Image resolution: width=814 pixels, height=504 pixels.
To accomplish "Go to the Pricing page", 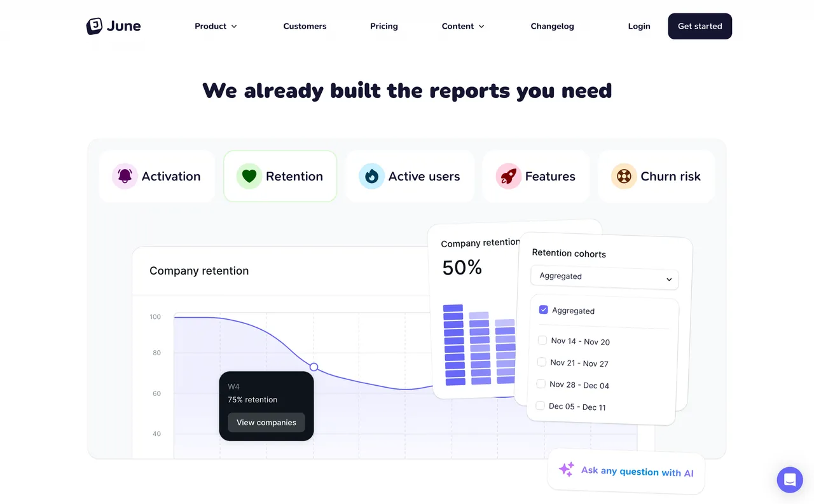I will pyautogui.click(x=384, y=26).
